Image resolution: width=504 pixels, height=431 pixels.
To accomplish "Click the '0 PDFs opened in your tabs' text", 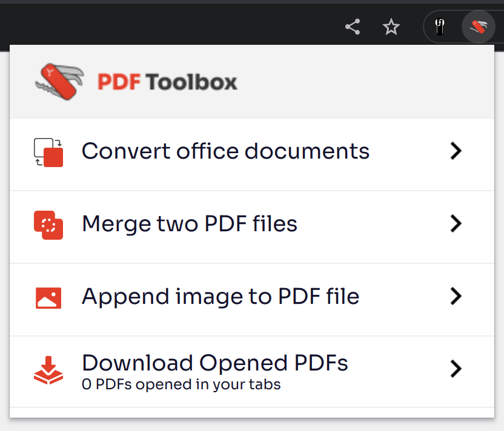I will [181, 384].
